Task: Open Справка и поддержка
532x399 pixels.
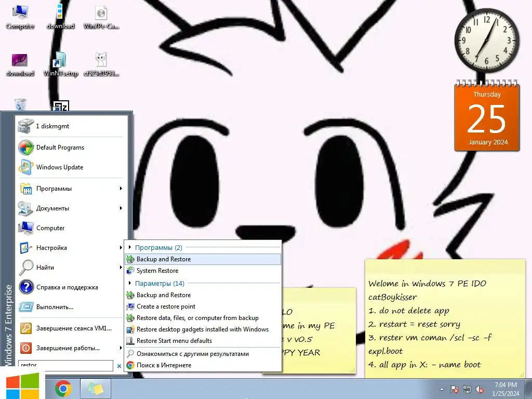Action: pos(71,287)
